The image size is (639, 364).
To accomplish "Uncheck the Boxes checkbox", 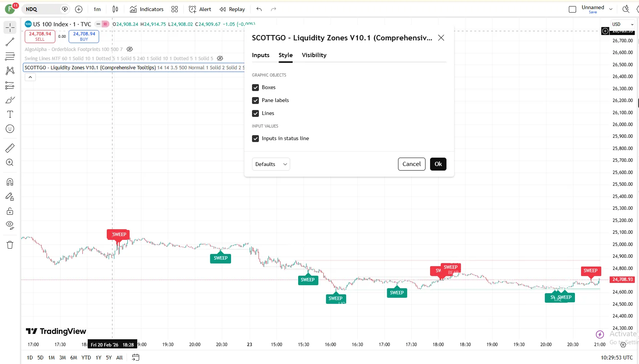I will pyautogui.click(x=255, y=88).
